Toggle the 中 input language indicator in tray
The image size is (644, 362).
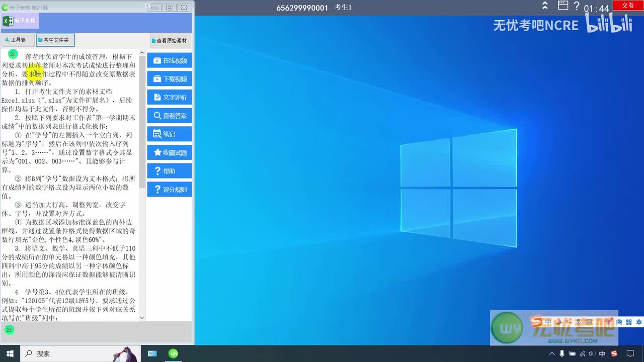[602, 353]
